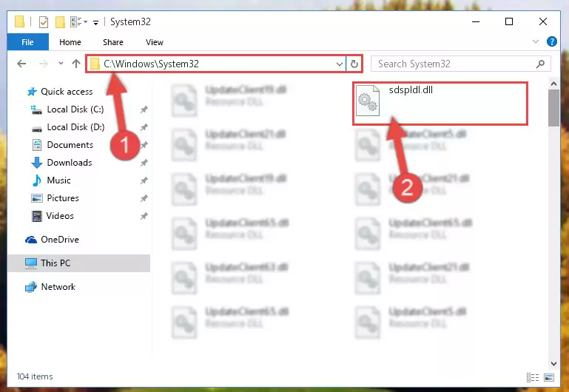The height and width of the screenshot is (392, 569).
Task: Expand the address bar history dropdown
Action: [340, 64]
